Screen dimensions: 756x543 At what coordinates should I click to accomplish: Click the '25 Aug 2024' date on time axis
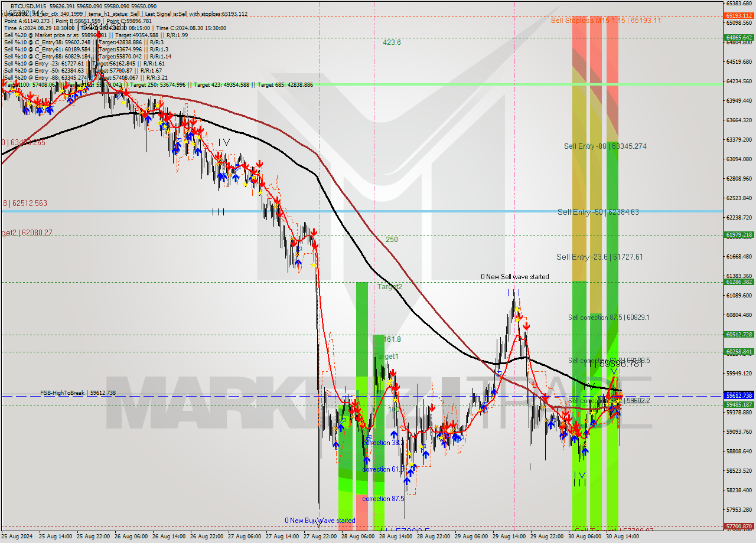[x=17, y=537]
